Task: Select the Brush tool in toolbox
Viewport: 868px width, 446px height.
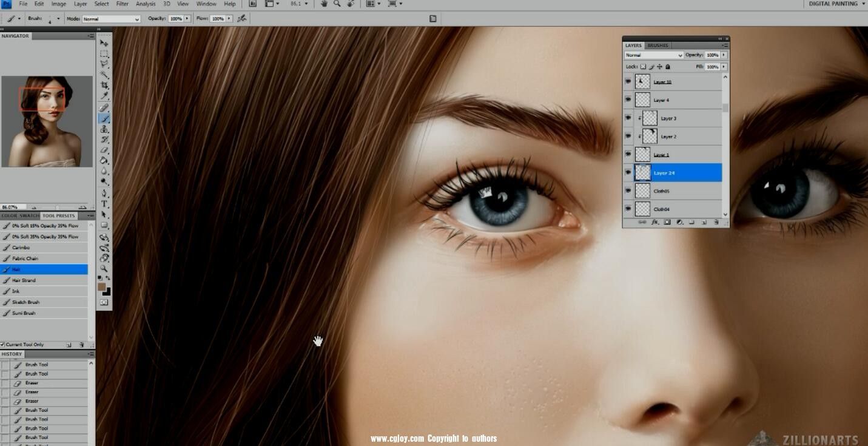Action: click(104, 118)
